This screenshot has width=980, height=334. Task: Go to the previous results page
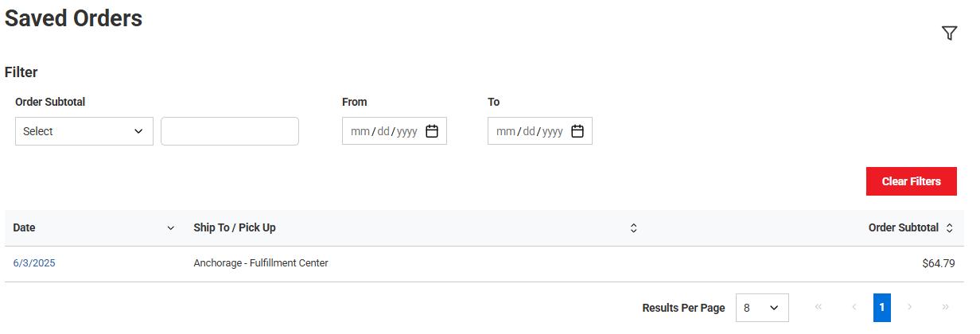[x=854, y=307]
